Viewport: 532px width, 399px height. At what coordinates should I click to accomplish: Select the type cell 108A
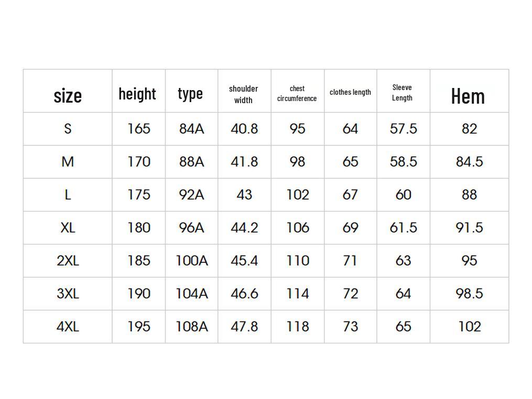click(x=191, y=327)
